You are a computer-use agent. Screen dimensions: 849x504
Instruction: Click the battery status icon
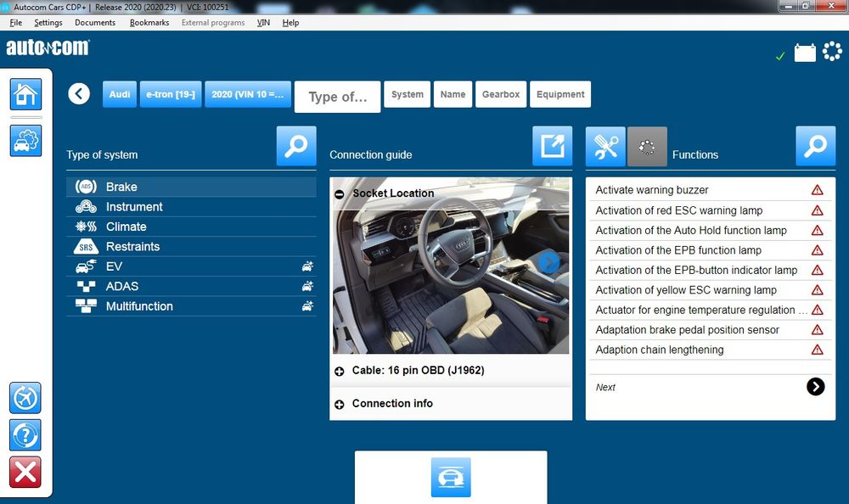pyautogui.click(x=805, y=53)
